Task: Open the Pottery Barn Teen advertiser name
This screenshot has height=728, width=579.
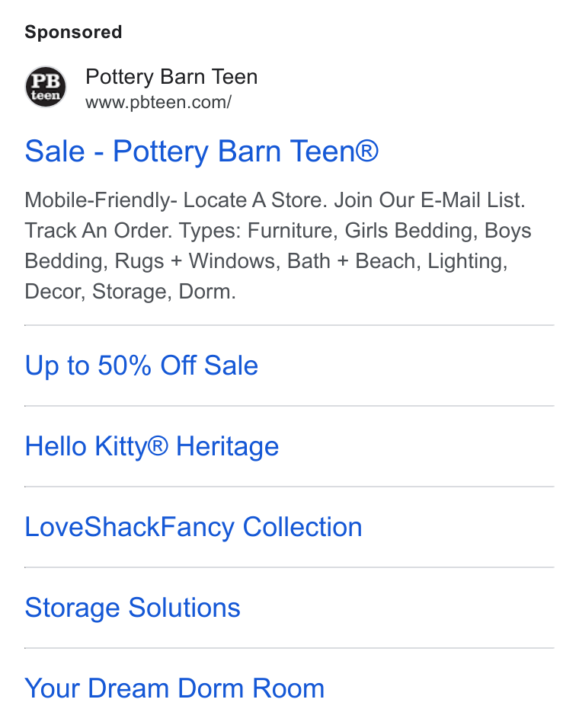Action: (171, 77)
